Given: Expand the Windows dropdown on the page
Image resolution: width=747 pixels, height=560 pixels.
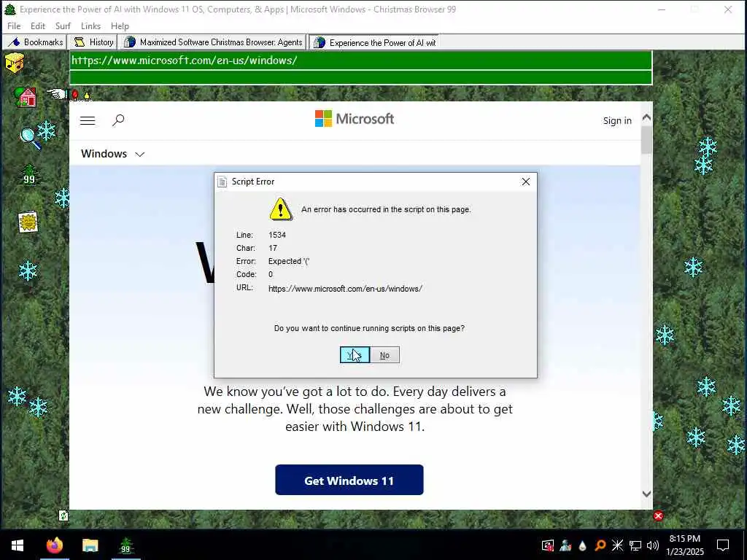Looking at the screenshot, I should coord(112,154).
